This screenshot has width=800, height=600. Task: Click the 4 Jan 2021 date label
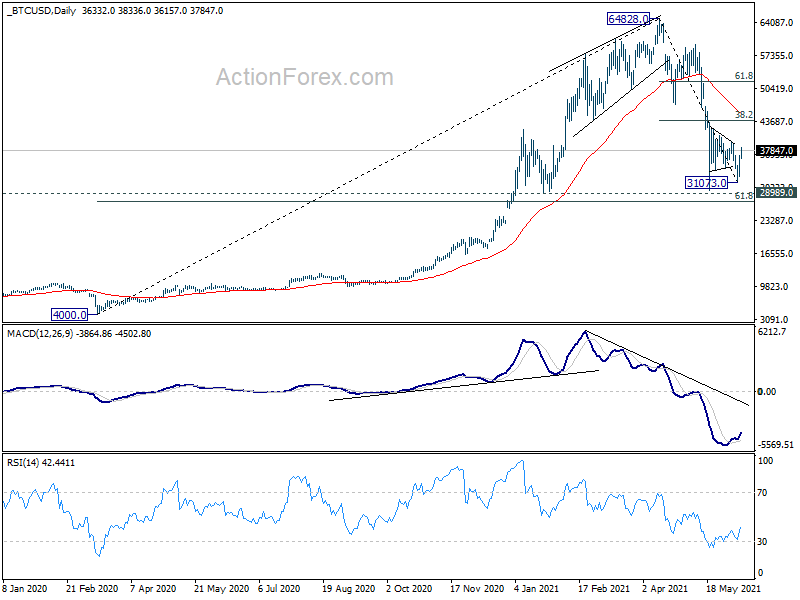coord(537,589)
